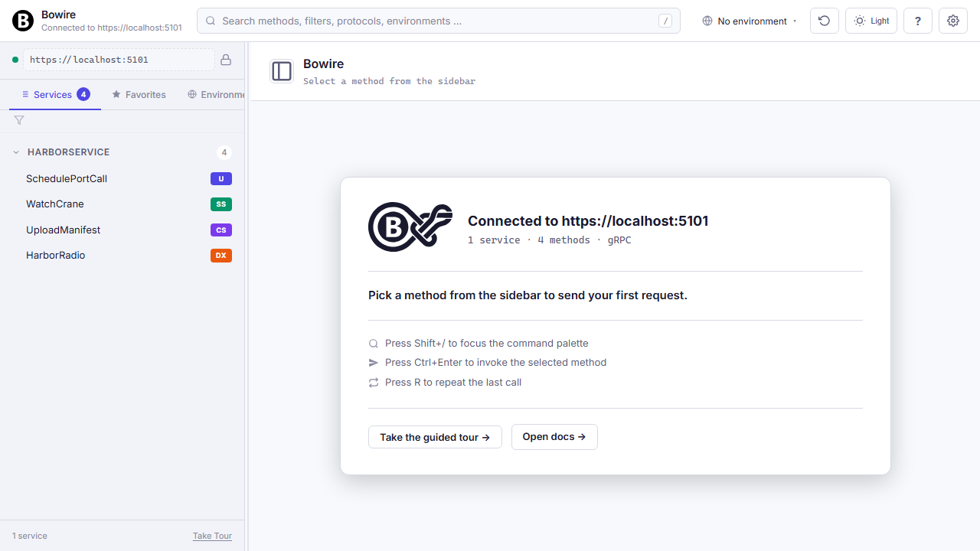Click the Services count badge 4
980x551 pixels.
[83, 94]
